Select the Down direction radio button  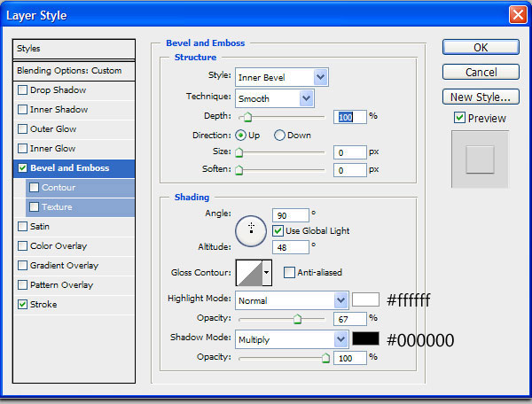pos(279,136)
